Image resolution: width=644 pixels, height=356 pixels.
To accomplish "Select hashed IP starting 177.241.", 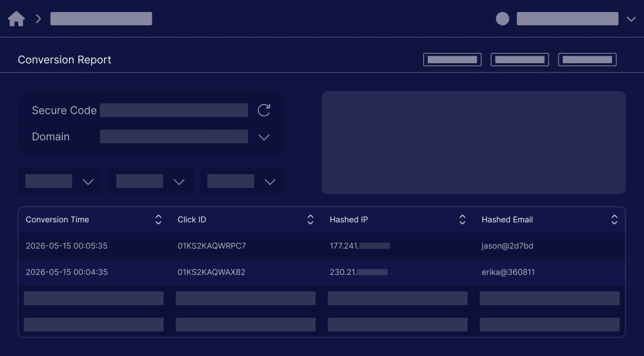I will 360,246.
